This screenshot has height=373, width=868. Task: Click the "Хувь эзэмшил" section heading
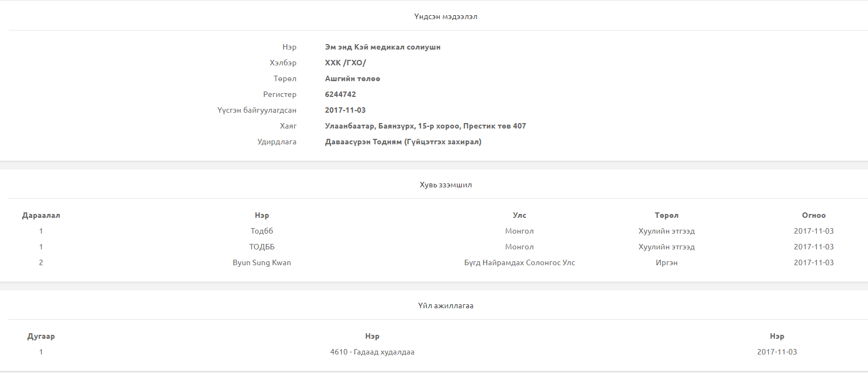pyautogui.click(x=445, y=185)
